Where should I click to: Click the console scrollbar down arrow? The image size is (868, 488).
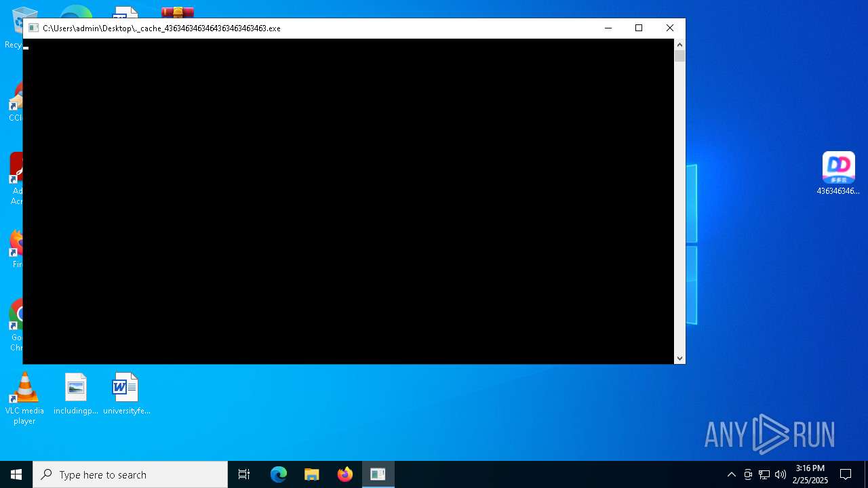tap(679, 359)
